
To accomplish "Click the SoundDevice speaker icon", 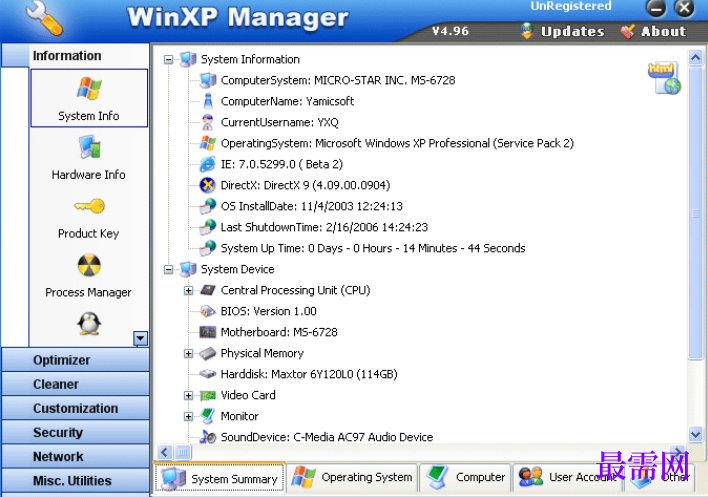I will [x=208, y=437].
